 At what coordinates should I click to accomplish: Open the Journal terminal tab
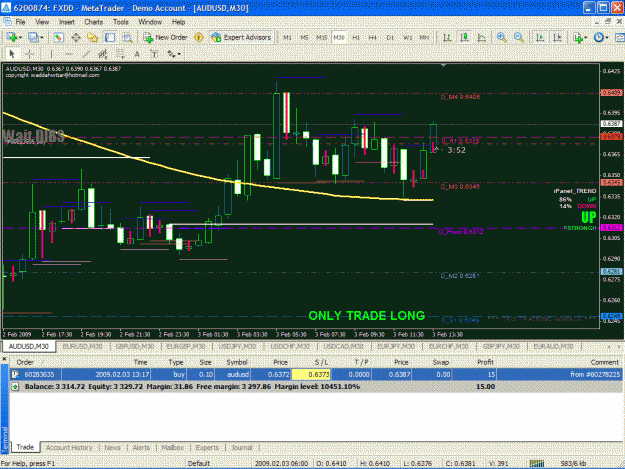(x=242, y=447)
